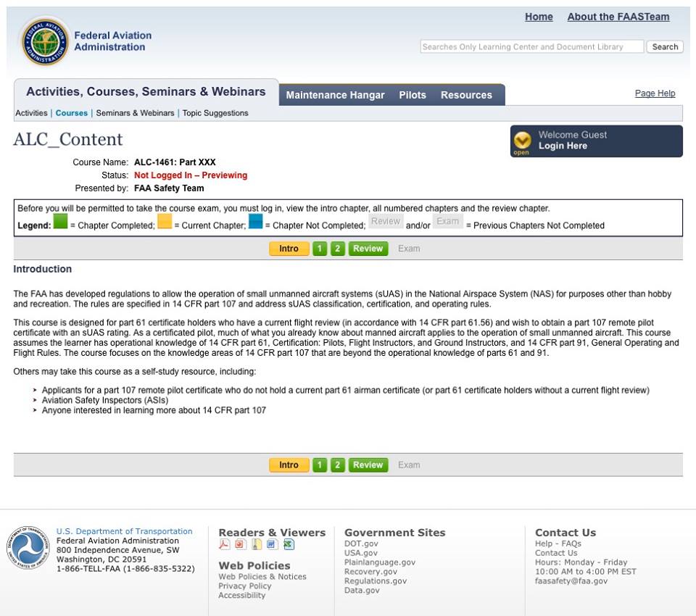Click the green Chapter Completed legend swatch
This screenshot has height=616, width=696.
[x=60, y=222]
